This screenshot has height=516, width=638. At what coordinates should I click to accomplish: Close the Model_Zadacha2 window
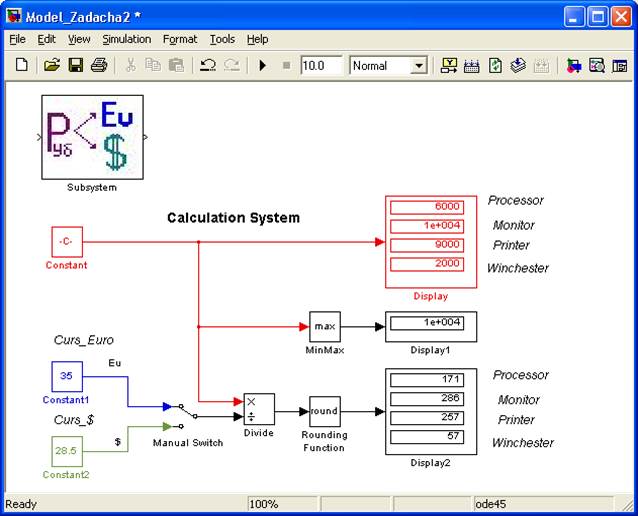click(622, 17)
